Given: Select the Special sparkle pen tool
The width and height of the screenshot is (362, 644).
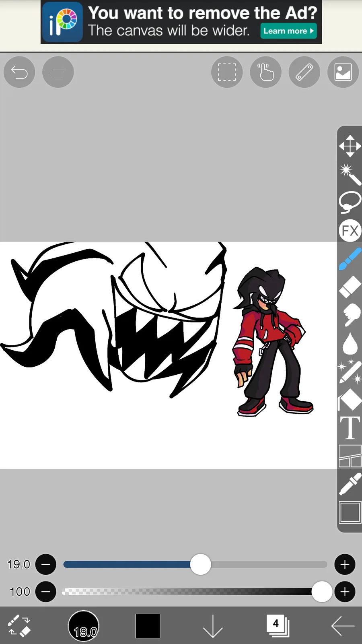Looking at the screenshot, I should (350, 371).
